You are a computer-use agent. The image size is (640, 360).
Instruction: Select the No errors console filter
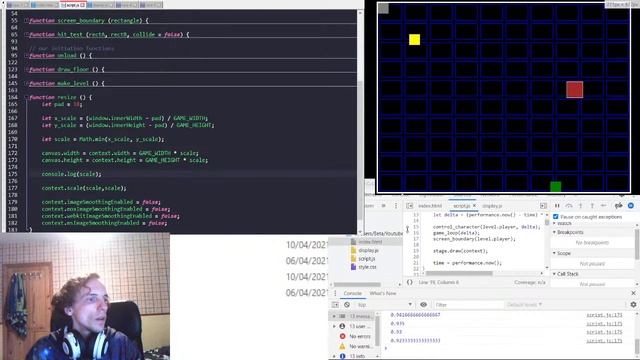pyautogui.click(x=356, y=336)
